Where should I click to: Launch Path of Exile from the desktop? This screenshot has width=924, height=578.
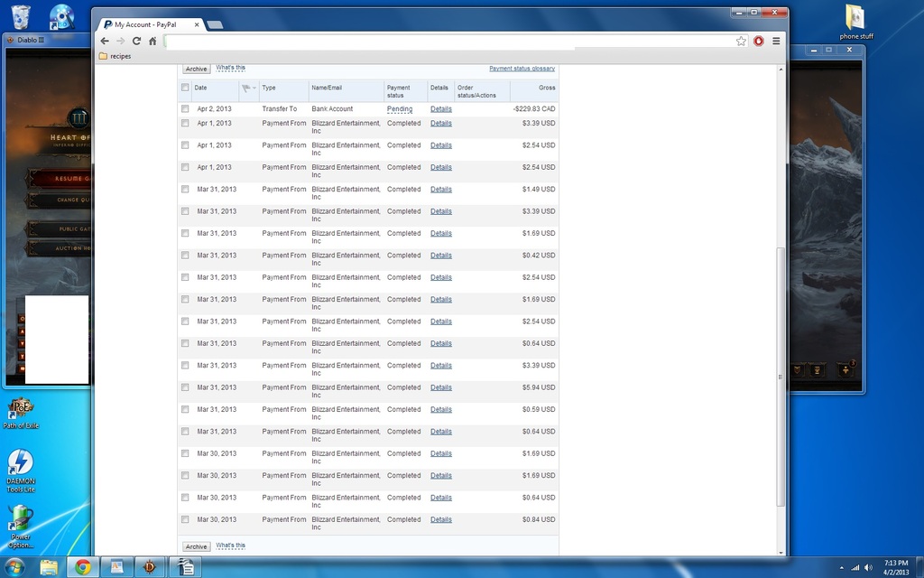20,408
